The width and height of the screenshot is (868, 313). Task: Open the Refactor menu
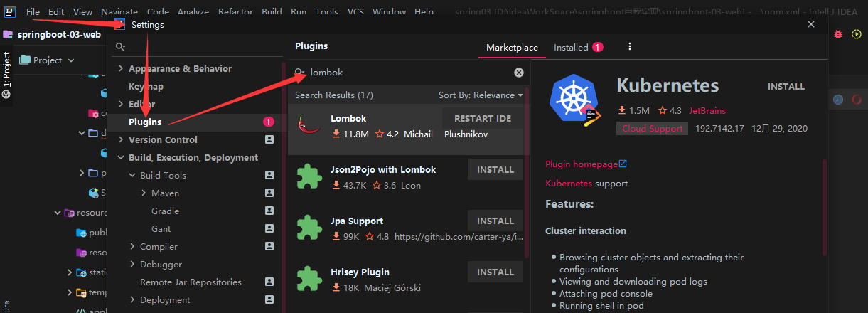(235, 12)
